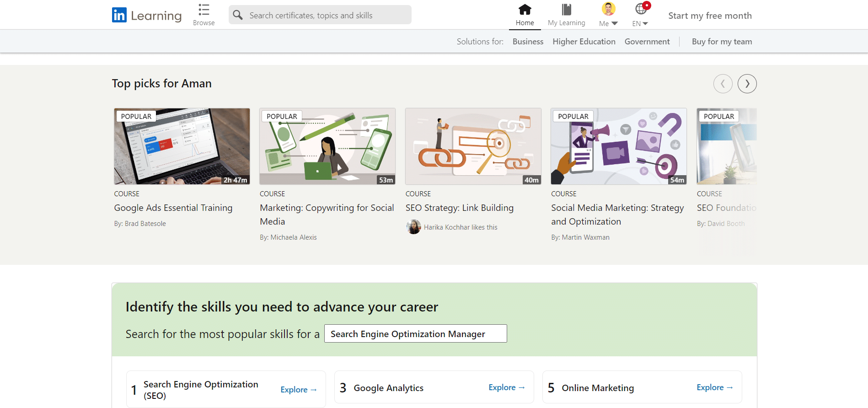This screenshot has height=408, width=868.
Task: Click 'Harika Kochhar likes this' text
Action: coord(461,227)
